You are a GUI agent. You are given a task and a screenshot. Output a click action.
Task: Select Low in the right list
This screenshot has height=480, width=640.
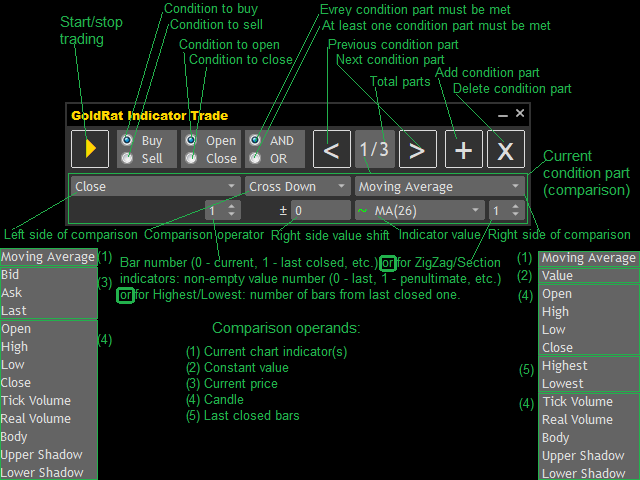[x=589, y=330]
